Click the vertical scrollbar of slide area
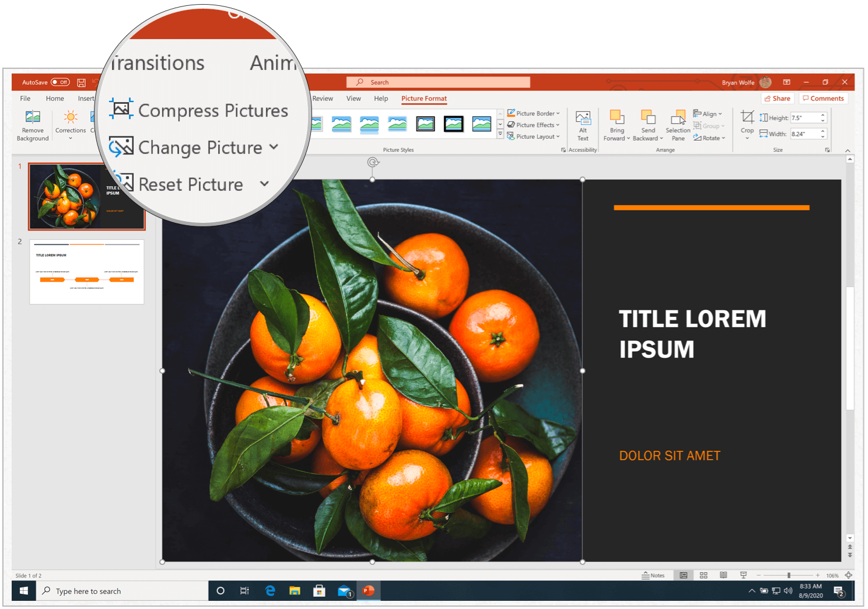The width and height of the screenshot is (868, 609). click(x=850, y=348)
